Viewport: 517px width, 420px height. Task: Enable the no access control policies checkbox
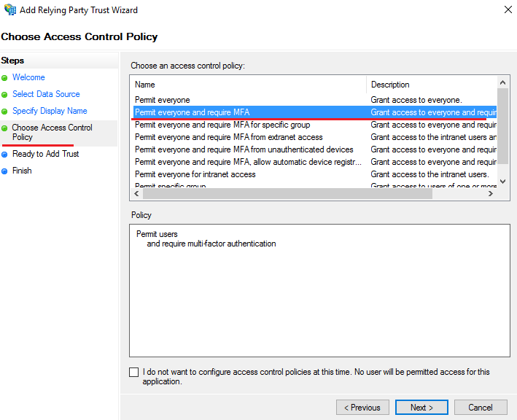click(133, 372)
